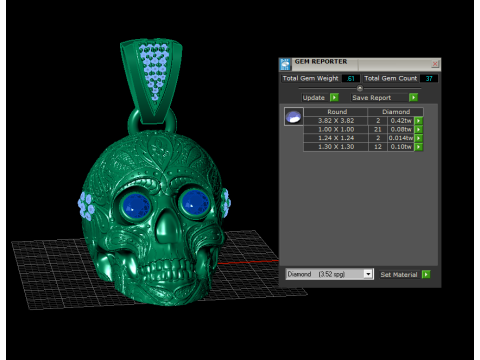Click the green arrow beside Set Material
The width and height of the screenshot is (480, 360).
pos(426,274)
